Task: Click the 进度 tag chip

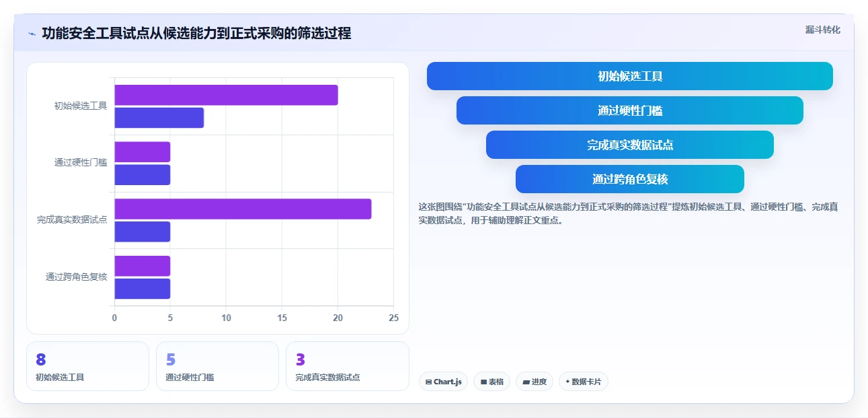Action: [x=535, y=382]
